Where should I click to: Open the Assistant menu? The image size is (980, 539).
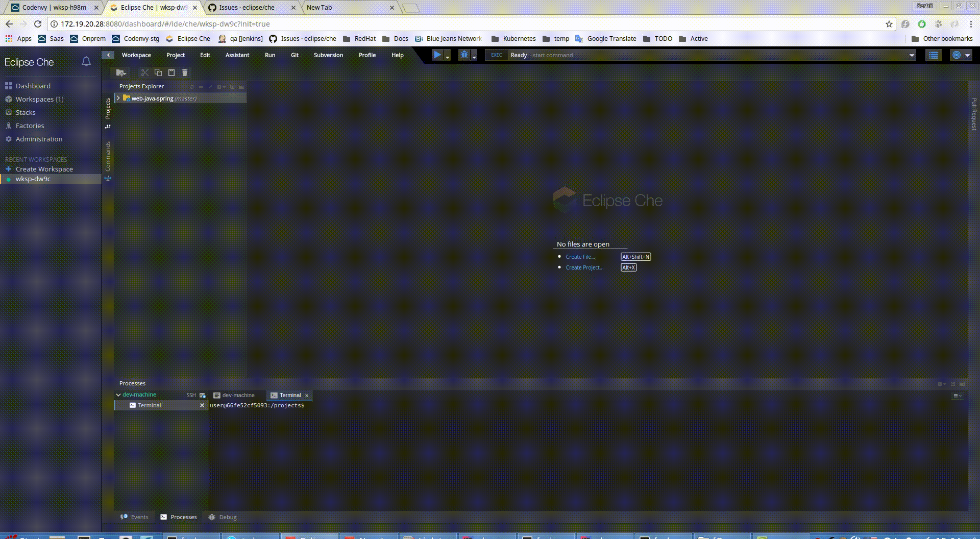(237, 55)
